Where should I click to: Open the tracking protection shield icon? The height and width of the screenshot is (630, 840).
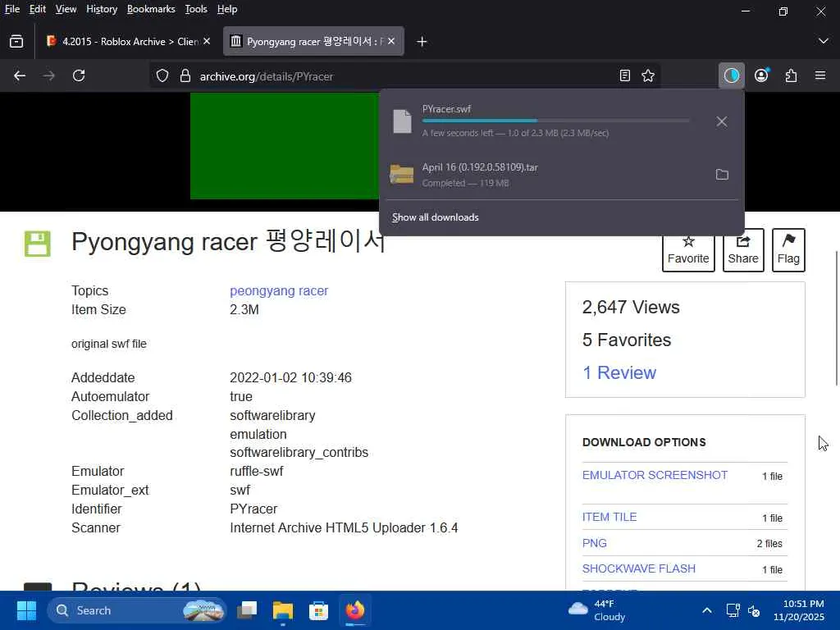click(x=162, y=76)
